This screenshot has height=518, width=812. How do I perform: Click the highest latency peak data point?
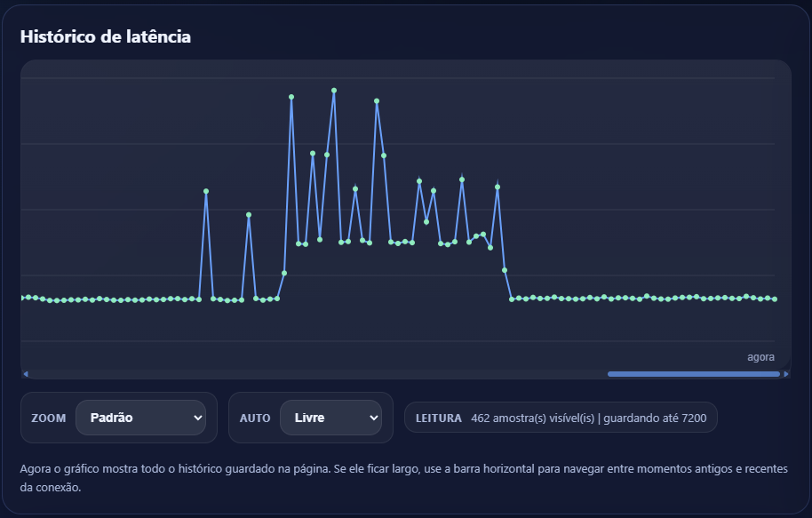pos(334,91)
